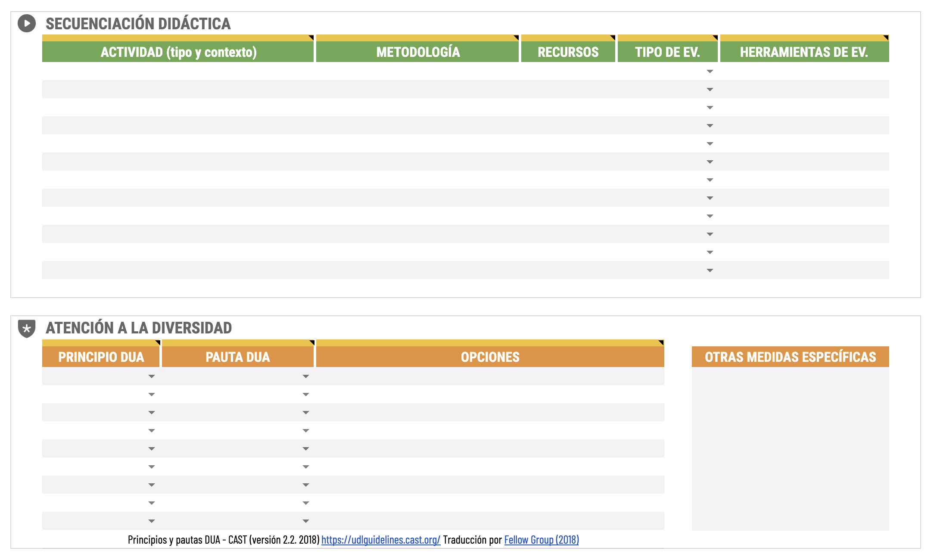Open last TIPO DE EV. row dropdown
Viewport: 934px width, 560px height.
(710, 271)
